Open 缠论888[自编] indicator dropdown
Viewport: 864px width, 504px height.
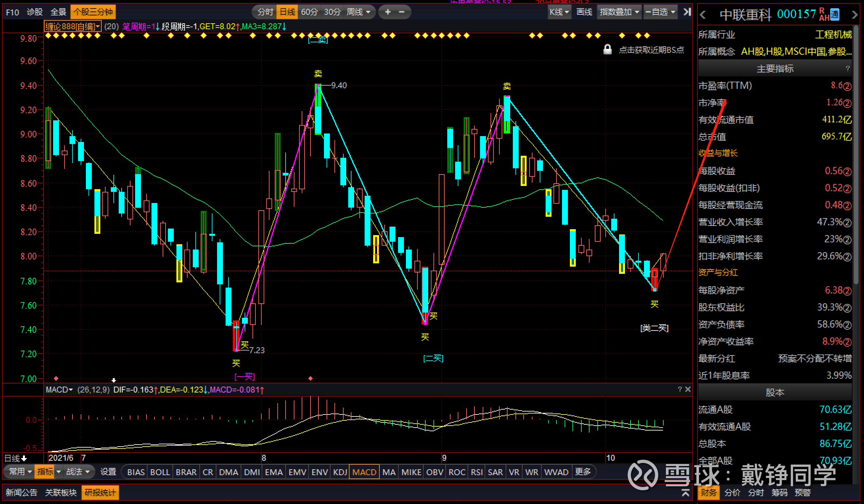73,27
